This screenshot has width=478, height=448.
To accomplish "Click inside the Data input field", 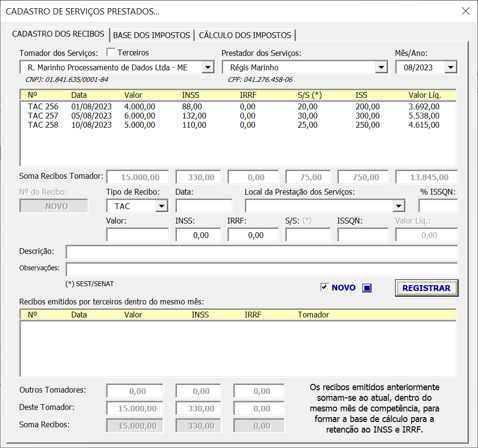I will pos(203,206).
